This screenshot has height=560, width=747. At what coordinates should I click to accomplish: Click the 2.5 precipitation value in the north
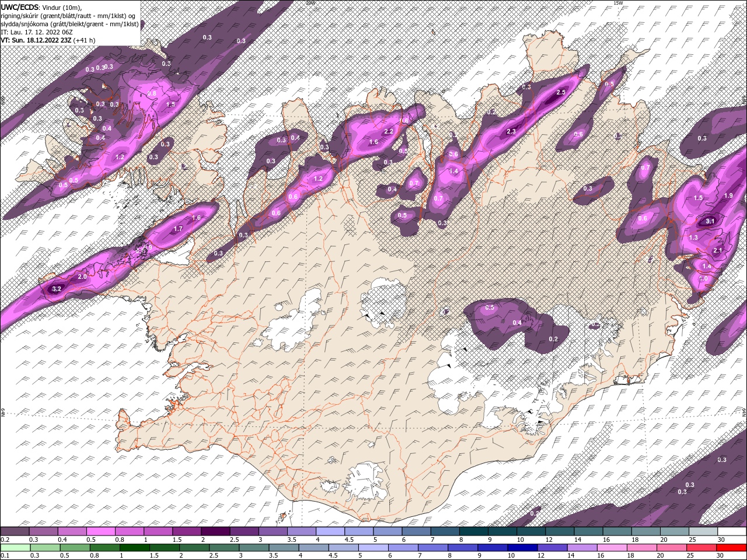point(561,92)
